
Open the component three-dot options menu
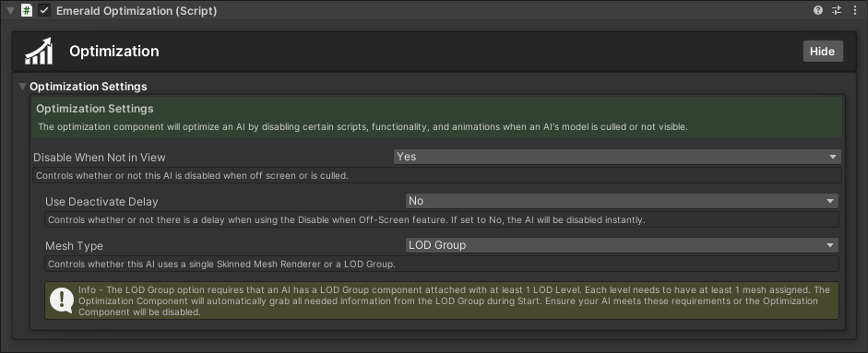pyautogui.click(x=855, y=10)
